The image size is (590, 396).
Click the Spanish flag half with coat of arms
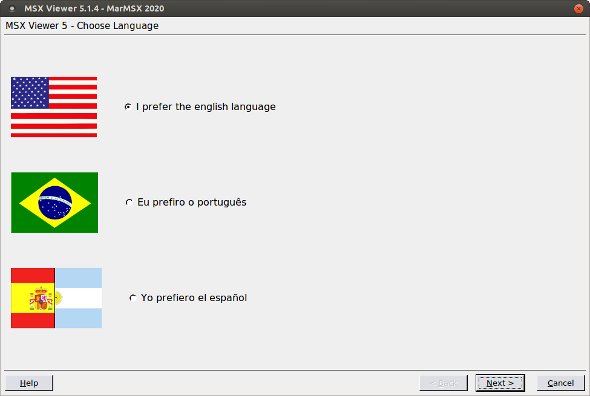tap(33, 298)
